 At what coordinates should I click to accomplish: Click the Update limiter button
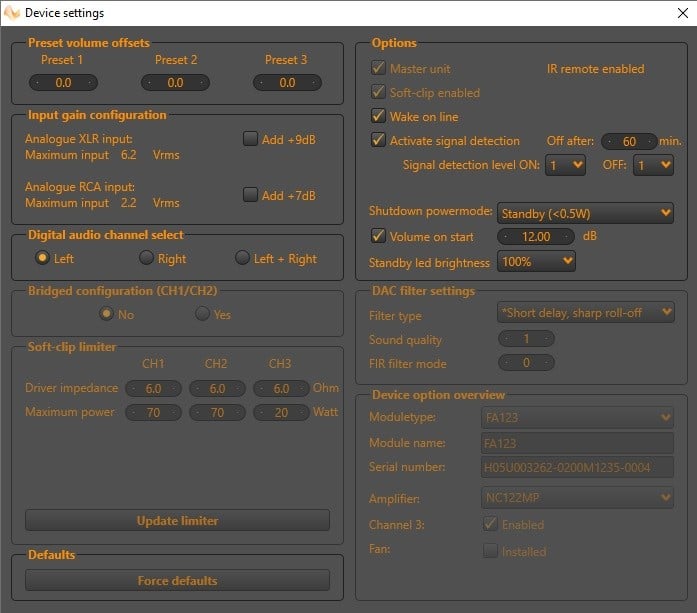(x=177, y=520)
